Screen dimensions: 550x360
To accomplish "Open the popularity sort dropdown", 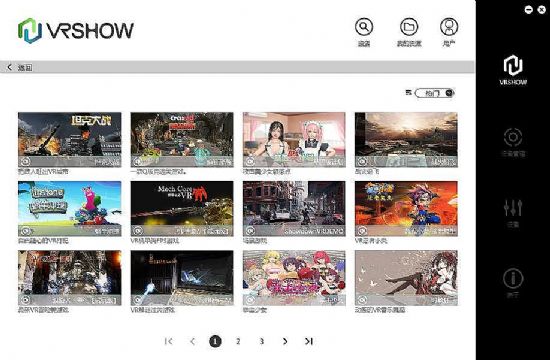I will 435,93.
